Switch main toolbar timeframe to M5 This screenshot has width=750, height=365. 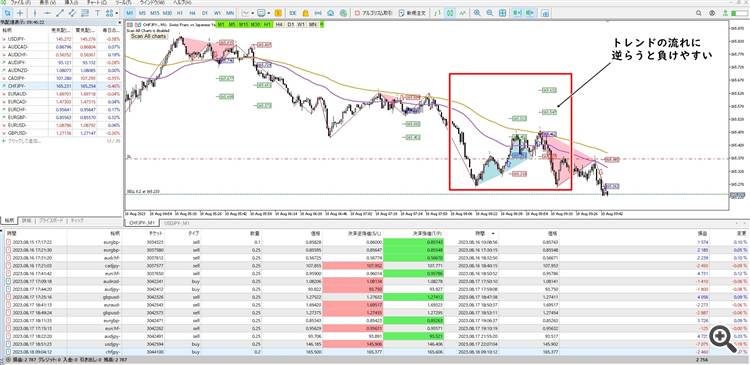click(x=142, y=13)
